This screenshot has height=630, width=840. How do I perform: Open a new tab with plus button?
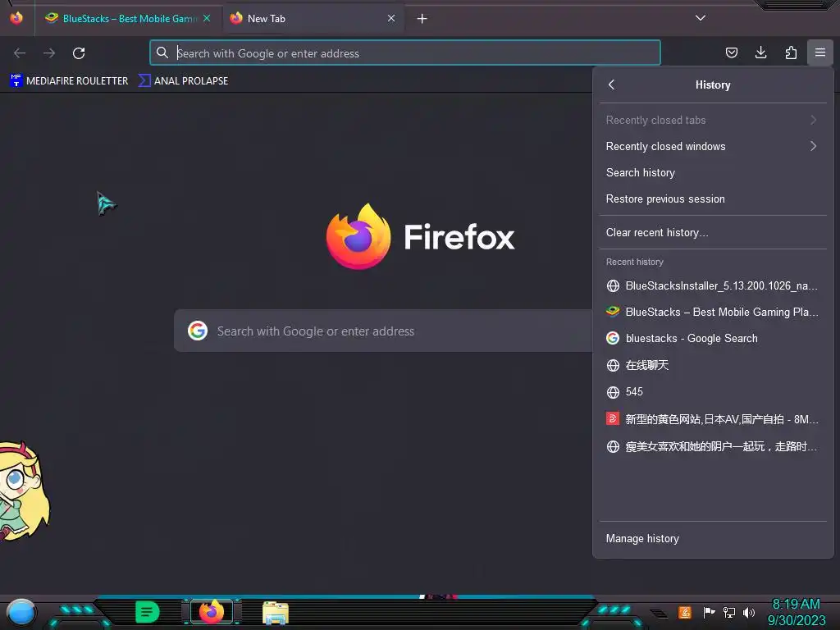(422, 19)
